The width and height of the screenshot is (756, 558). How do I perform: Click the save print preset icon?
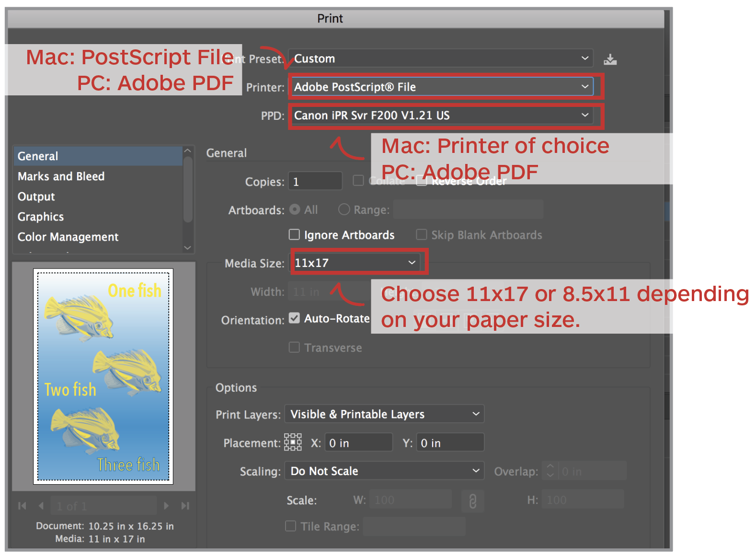point(610,59)
